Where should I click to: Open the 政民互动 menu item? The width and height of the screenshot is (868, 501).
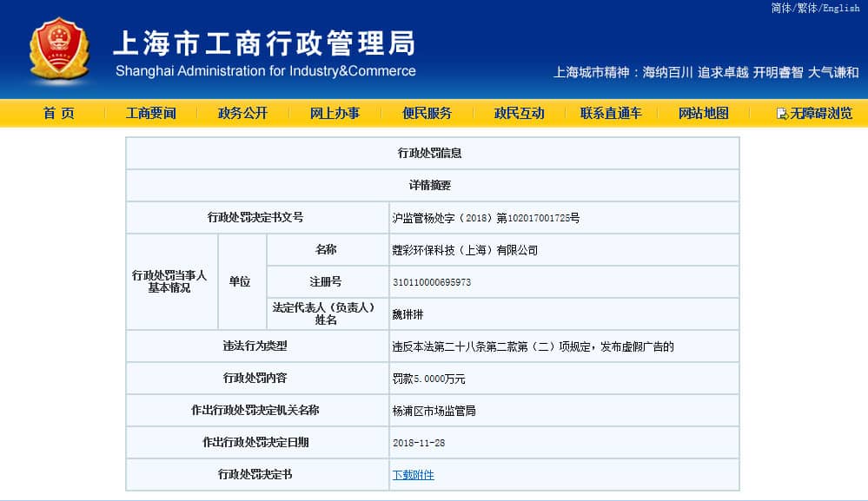(x=519, y=114)
